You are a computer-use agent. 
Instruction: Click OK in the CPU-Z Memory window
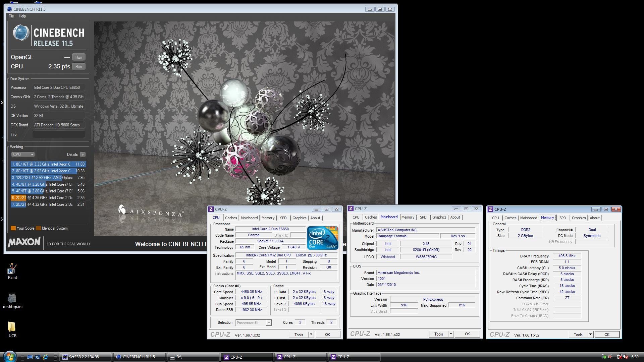(607, 335)
